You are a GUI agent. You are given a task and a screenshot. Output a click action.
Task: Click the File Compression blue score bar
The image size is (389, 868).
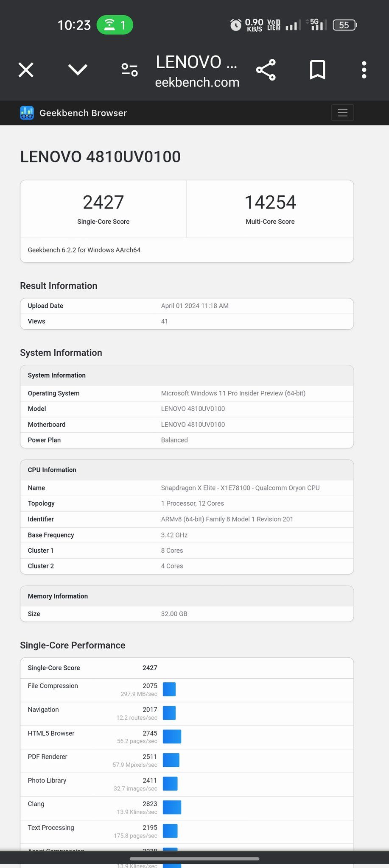169,690
